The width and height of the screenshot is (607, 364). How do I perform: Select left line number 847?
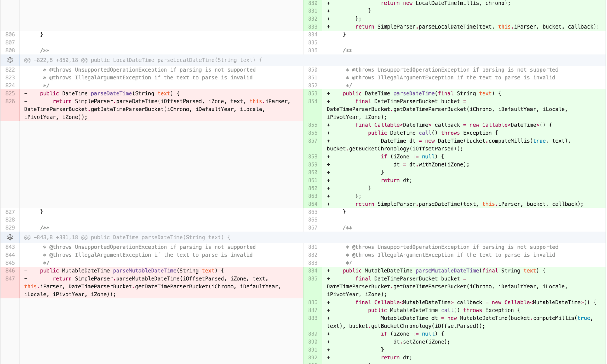point(10,278)
